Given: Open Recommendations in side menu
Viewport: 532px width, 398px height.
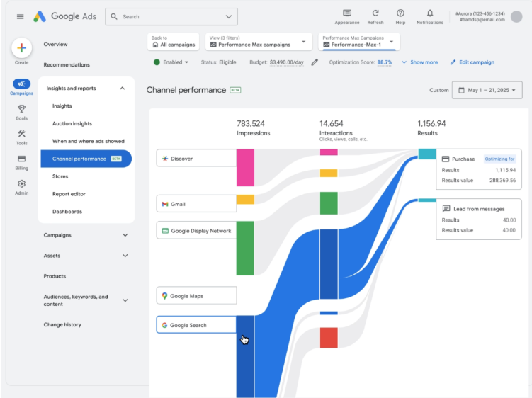Looking at the screenshot, I should click(67, 64).
